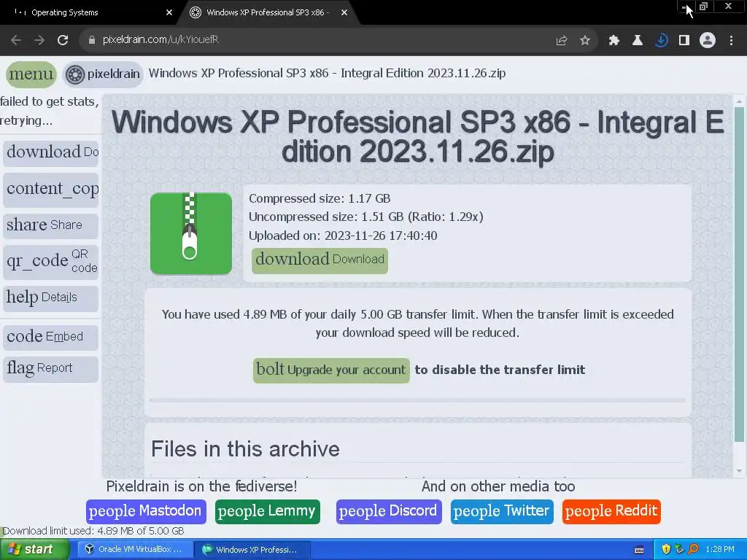Open the Lemmy people link
The image size is (747, 560).
coord(267,511)
